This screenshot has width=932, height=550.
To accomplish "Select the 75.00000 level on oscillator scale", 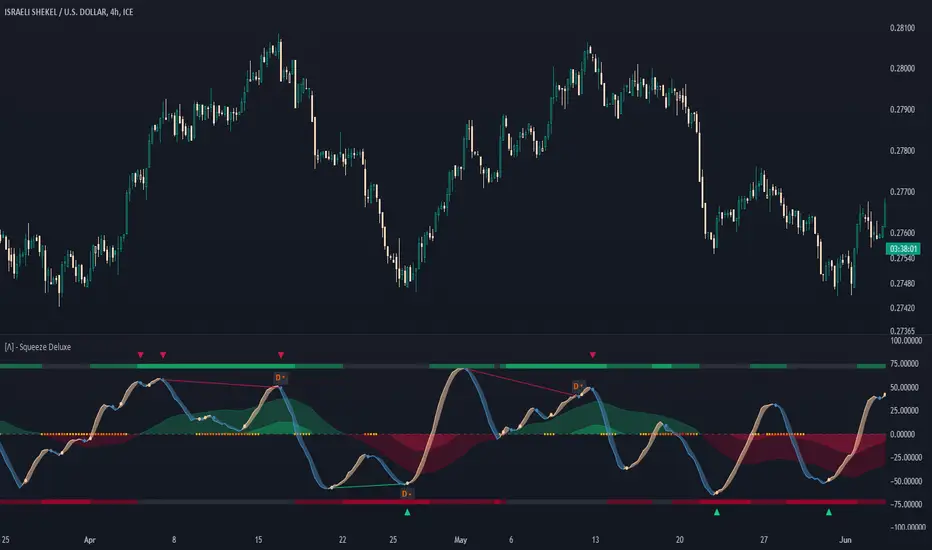I will [x=904, y=365].
